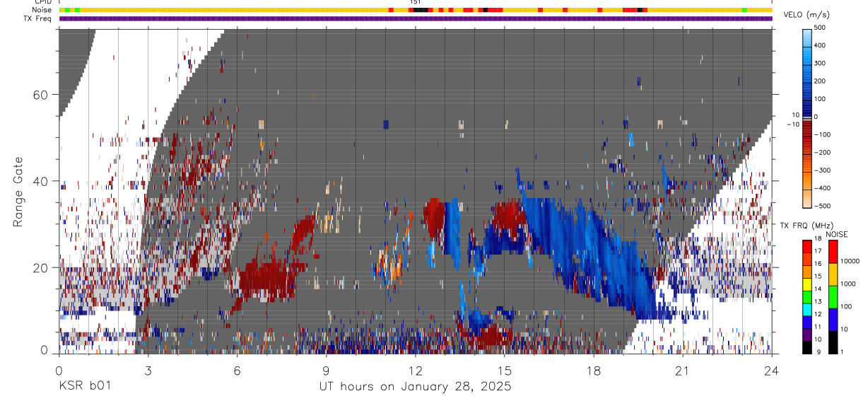Click the TX FRQ frequency color scale
The width and height of the screenshot is (868, 401).
(x=807, y=296)
